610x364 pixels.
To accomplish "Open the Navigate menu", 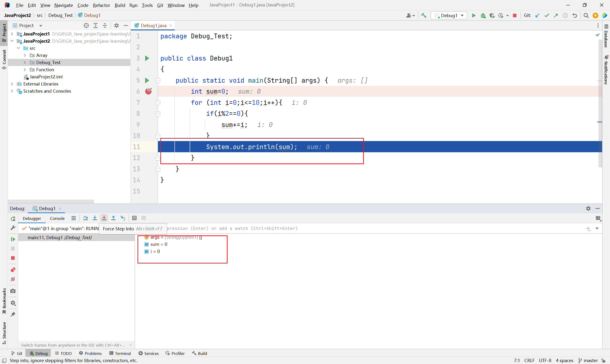I will pos(64,5).
